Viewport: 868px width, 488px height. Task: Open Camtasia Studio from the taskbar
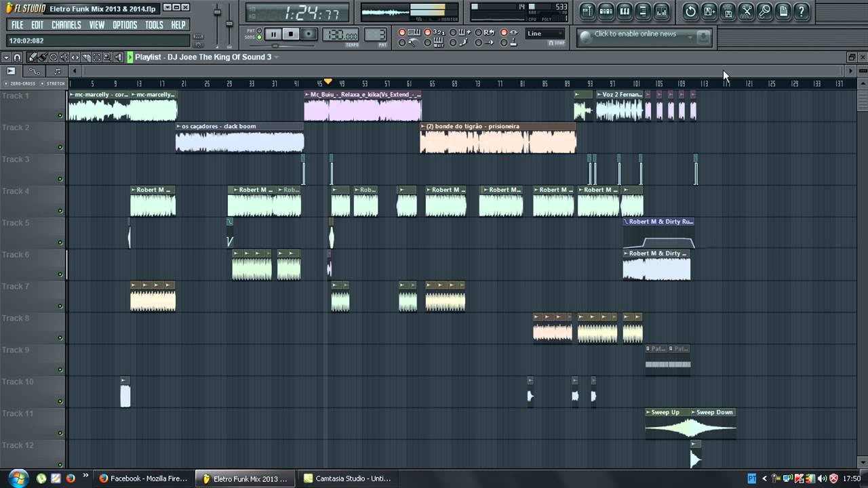[346, 479]
